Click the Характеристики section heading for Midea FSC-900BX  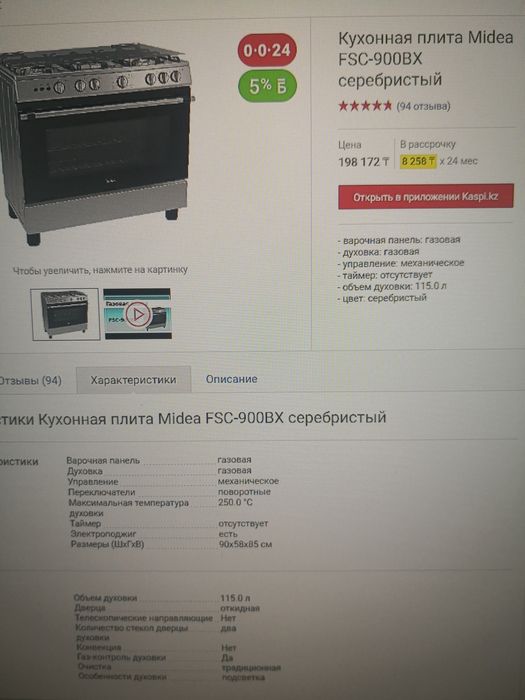[x=193, y=419]
